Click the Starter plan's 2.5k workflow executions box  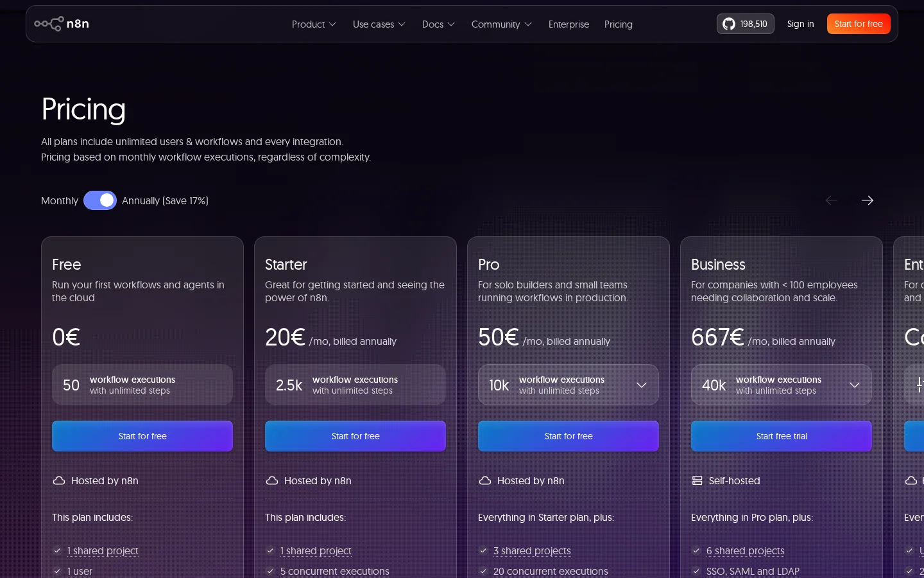[355, 385]
